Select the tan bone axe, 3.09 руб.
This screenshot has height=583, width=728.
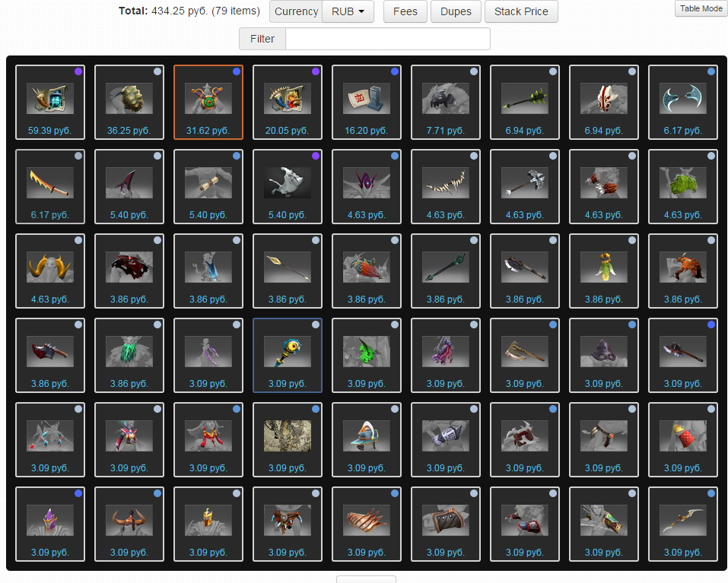click(525, 355)
